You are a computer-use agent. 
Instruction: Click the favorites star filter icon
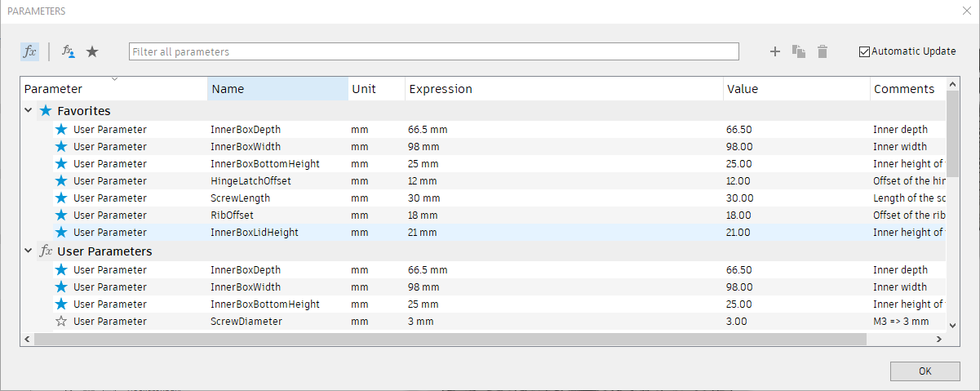click(x=92, y=51)
